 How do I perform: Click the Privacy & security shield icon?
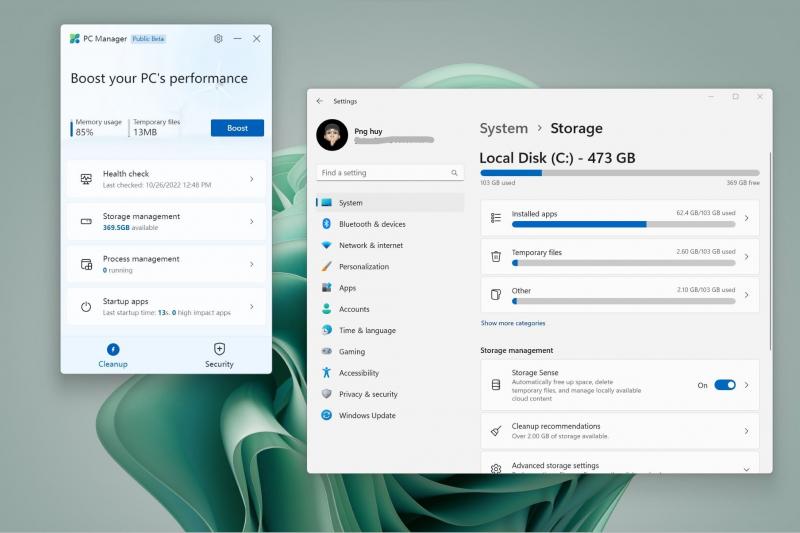pos(327,394)
